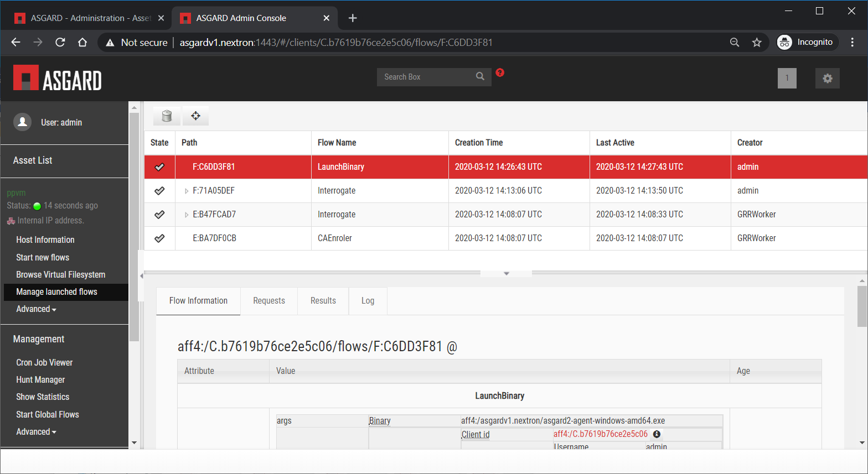This screenshot has width=868, height=474.
Task: Click the browser forward arrow
Action: coord(38,42)
